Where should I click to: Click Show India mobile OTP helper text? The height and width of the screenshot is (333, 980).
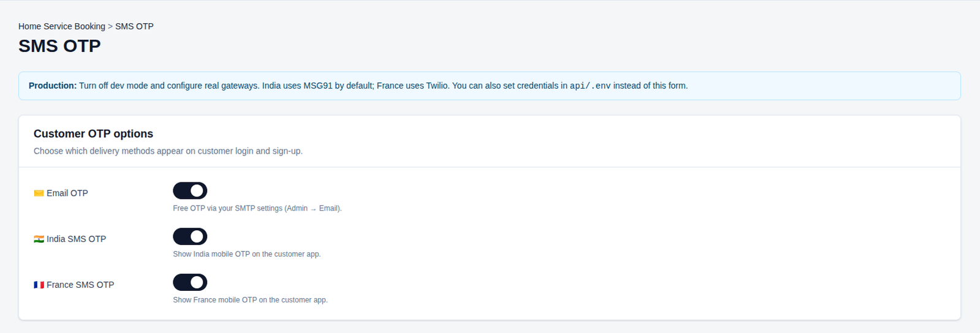coord(247,254)
